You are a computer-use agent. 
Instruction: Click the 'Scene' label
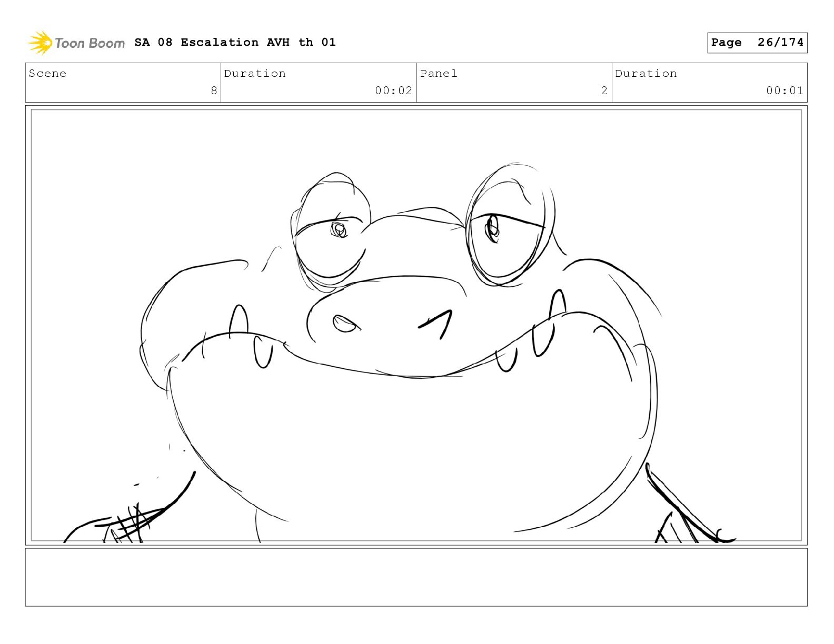point(47,74)
